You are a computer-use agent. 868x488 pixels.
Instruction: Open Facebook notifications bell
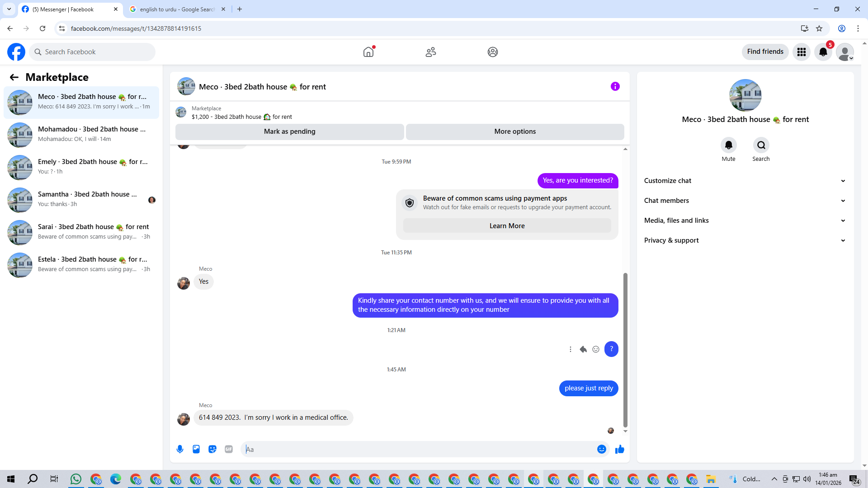pos(823,52)
